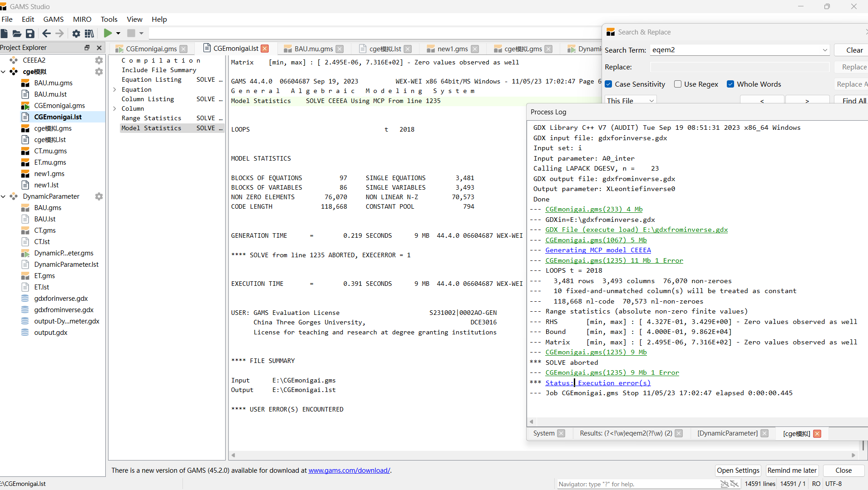868x490 pixels.
Task: Enable the Use Regex checkbox
Action: 678,84
